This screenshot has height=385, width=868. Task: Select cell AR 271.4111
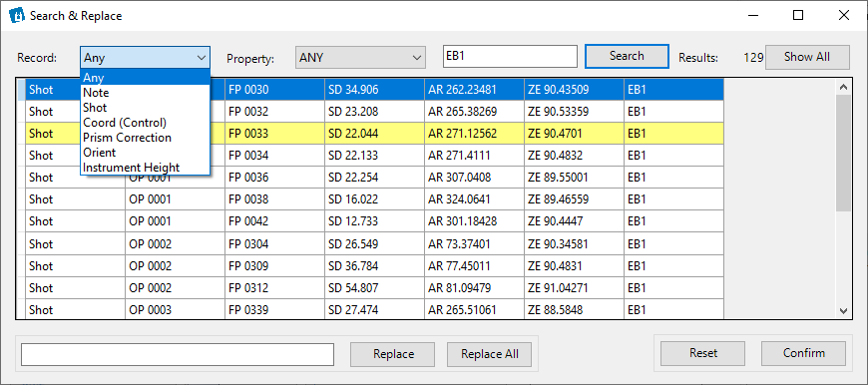coord(475,156)
